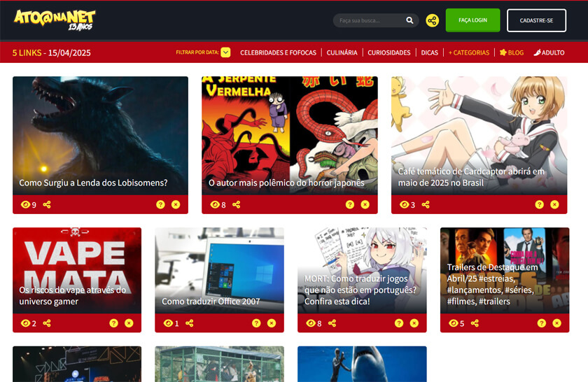
Task: Open the Celebridades e Fofocas category
Action: click(x=279, y=52)
